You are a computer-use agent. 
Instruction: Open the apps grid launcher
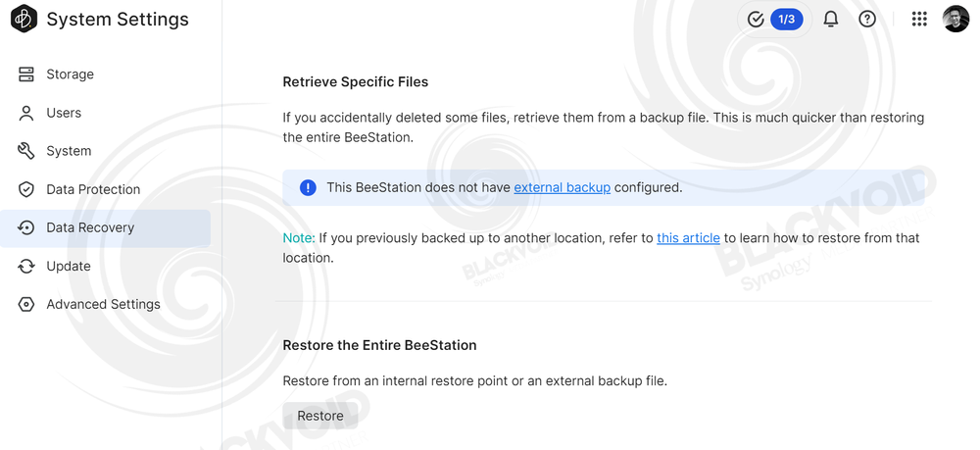(919, 20)
